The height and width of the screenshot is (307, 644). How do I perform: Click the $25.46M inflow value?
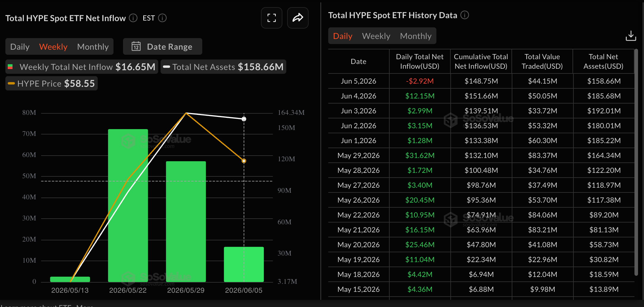420,245
